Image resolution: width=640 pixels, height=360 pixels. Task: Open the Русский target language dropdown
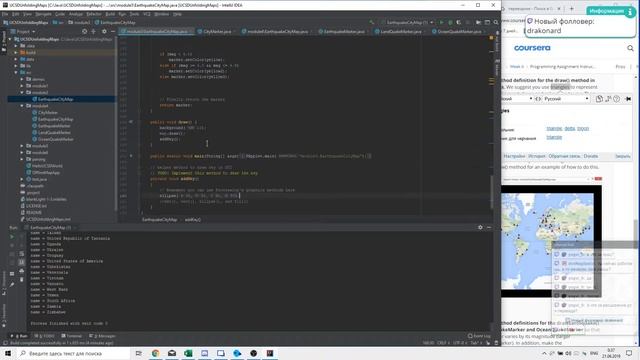coord(567,99)
